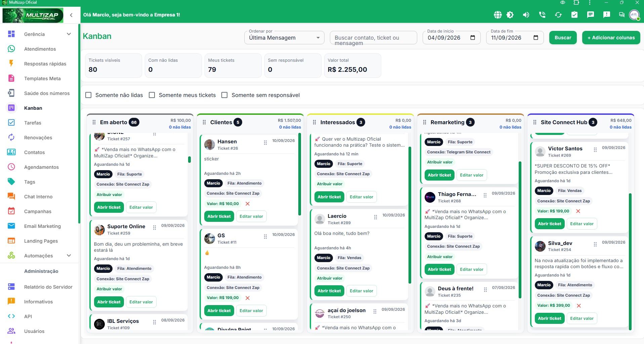Click the Tags icon in the sidebar
Viewport: 644px width, 344px height.
[x=11, y=182]
